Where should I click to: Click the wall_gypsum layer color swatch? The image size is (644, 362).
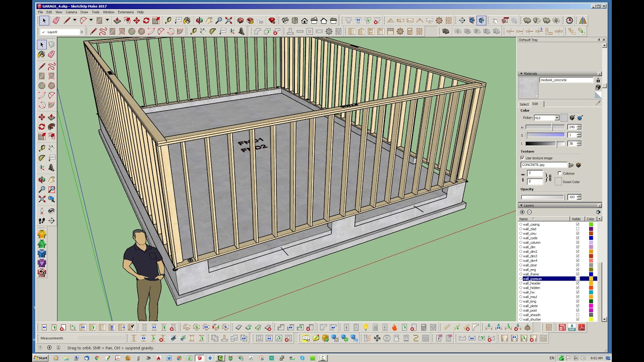(x=591, y=279)
